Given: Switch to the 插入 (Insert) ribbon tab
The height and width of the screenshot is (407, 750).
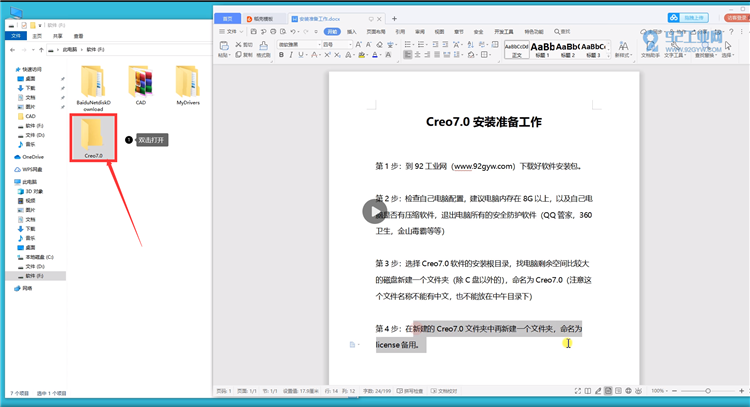Looking at the screenshot, I should coord(352,32).
